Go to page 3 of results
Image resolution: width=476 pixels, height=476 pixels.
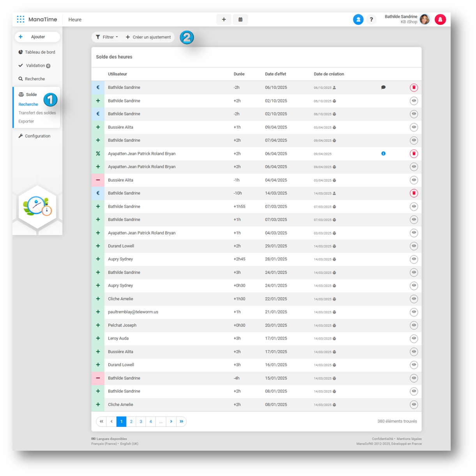point(141,421)
